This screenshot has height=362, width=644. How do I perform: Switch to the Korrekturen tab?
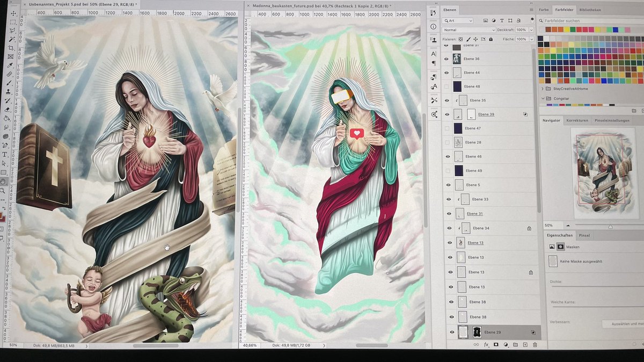click(x=577, y=120)
